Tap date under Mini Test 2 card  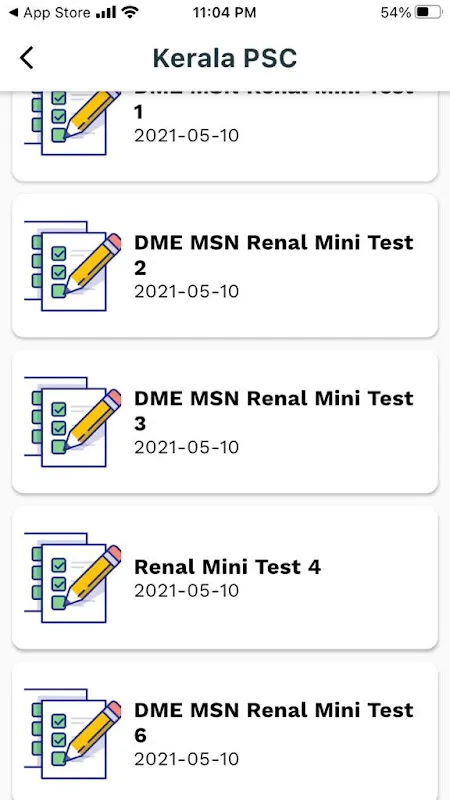[187, 292]
